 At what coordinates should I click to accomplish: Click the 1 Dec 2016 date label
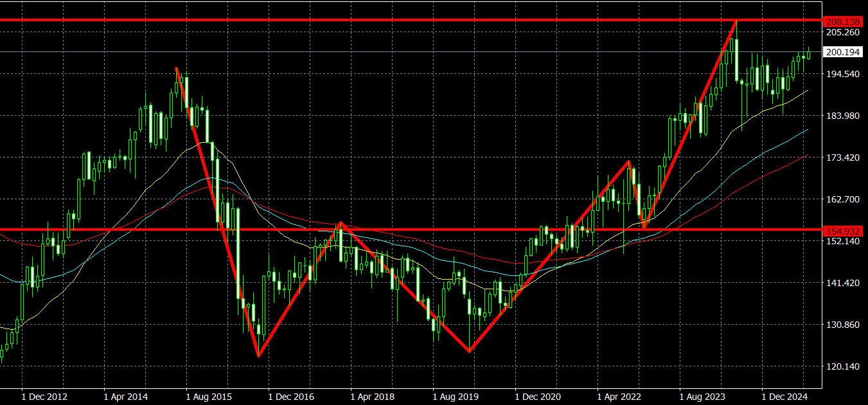point(291,397)
